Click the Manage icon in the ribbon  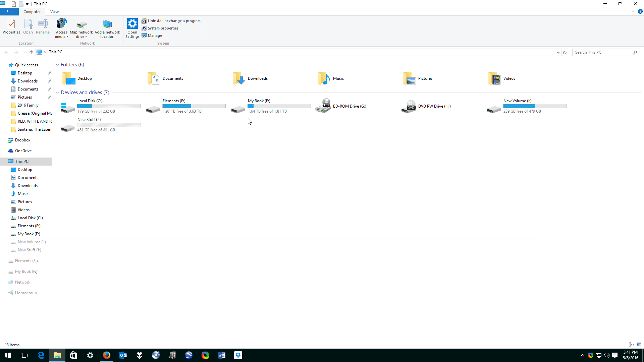[152, 36]
